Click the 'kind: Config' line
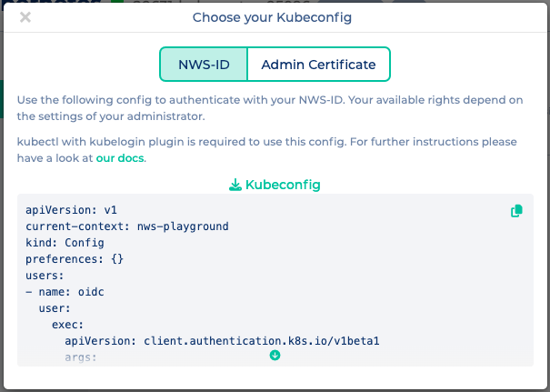This screenshot has width=550, height=392. pos(65,243)
